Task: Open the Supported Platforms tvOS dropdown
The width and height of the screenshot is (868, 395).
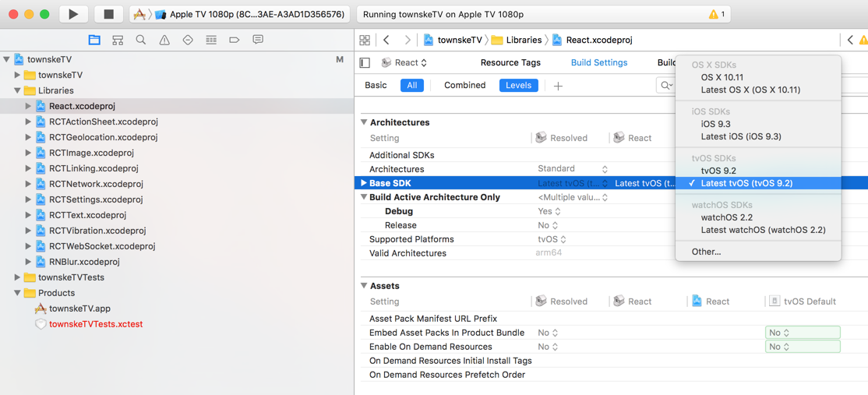Action: point(552,239)
